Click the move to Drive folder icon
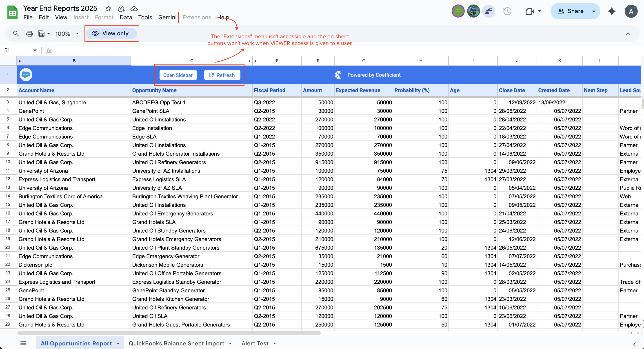The image size is (644, 349). pyautogui.click(x=121, y=9)
